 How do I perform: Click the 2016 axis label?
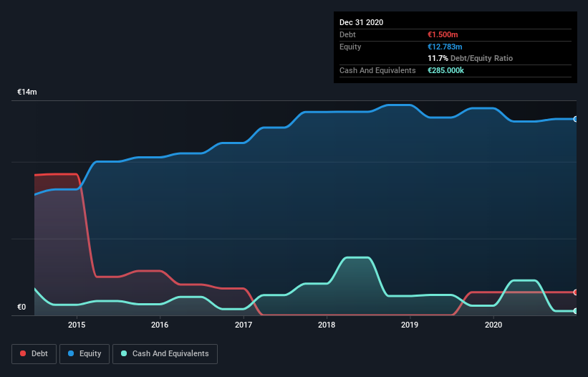pyautogui.click(x=160, y=325)
